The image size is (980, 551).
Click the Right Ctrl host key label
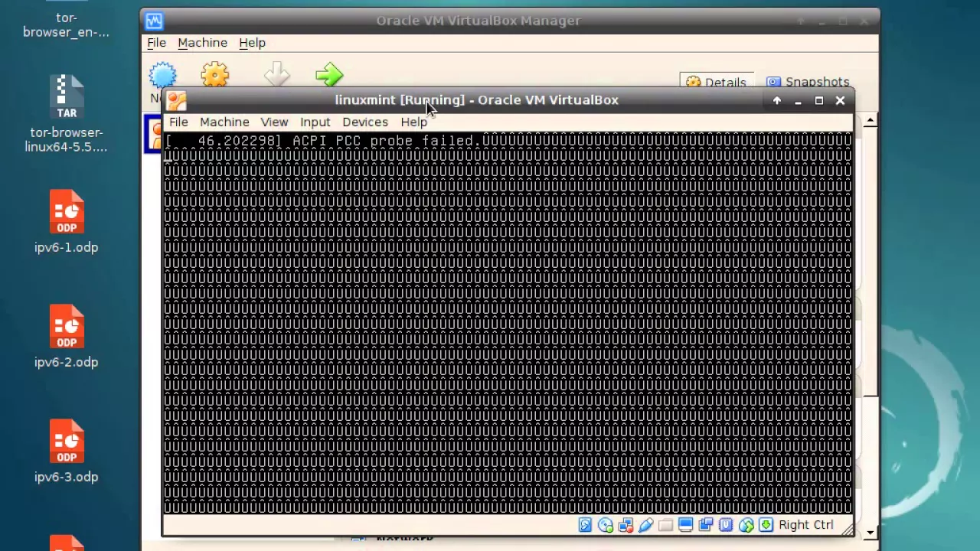[805, 525]
